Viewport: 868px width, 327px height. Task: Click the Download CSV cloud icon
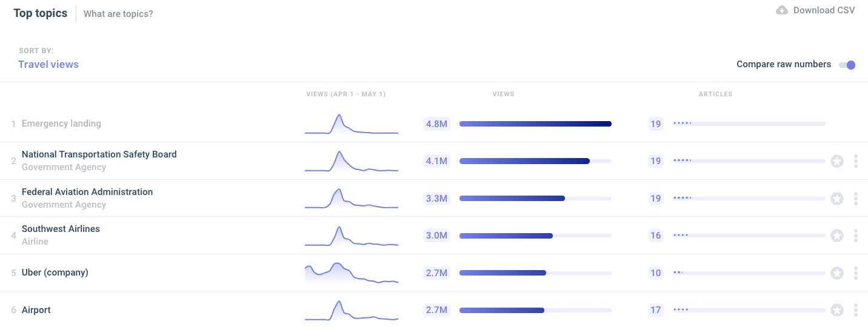[x=782, y=10]
